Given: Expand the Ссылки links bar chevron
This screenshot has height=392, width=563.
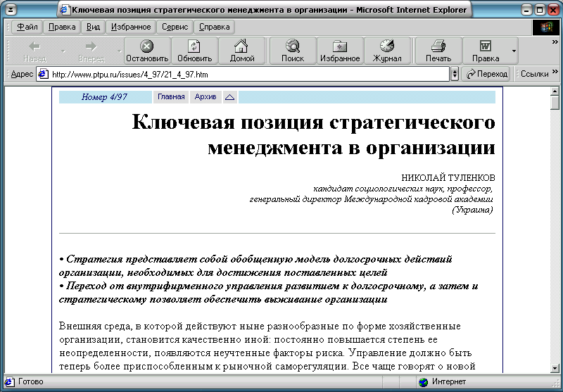Looking at the screenshot, I should (555, 74).
